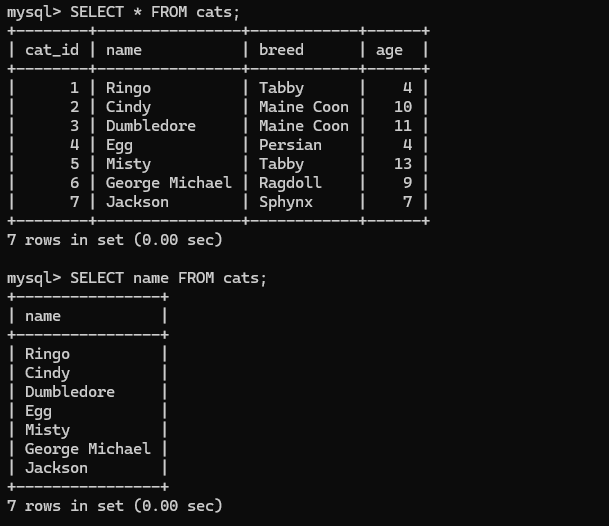
Task: Click the cat_id column header
Action: (x=52, y=50)
